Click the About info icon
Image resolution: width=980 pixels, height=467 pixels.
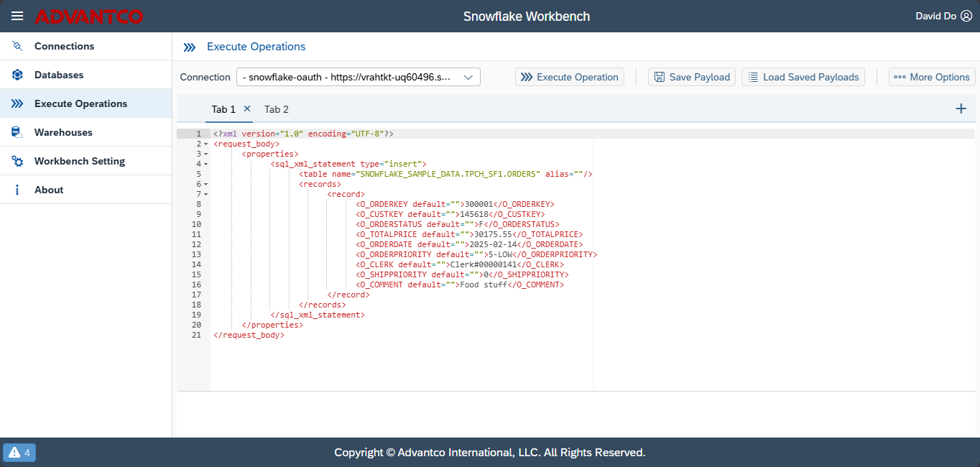point(17,189)
